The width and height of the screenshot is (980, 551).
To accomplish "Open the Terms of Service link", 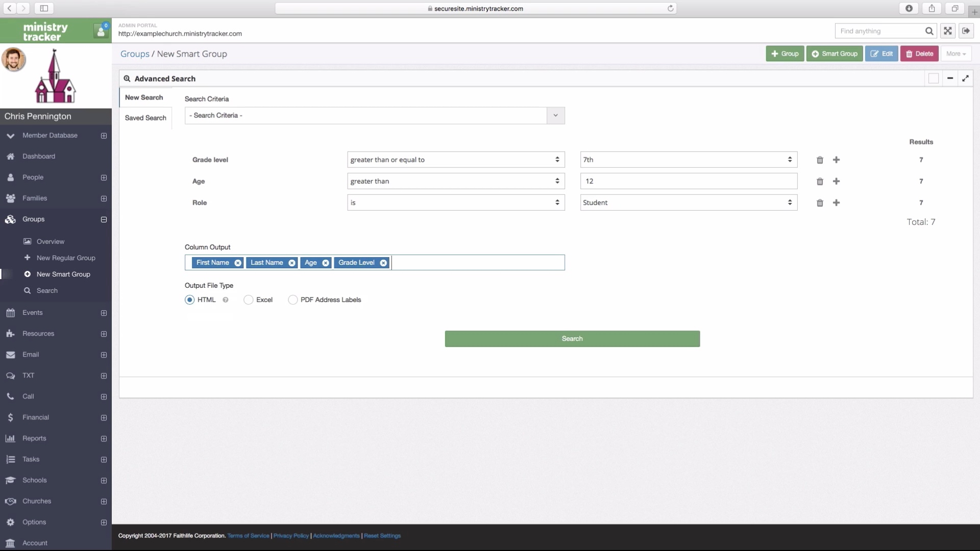I will 249,536.
